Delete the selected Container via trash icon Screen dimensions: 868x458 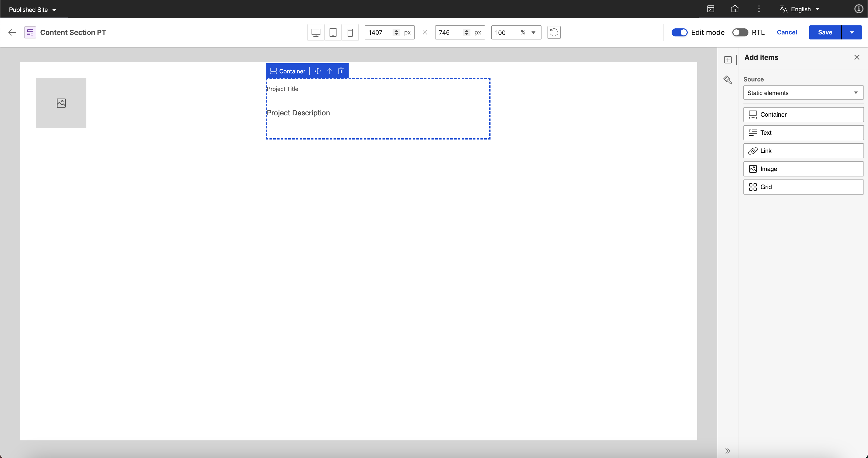[x=341, y=71]
